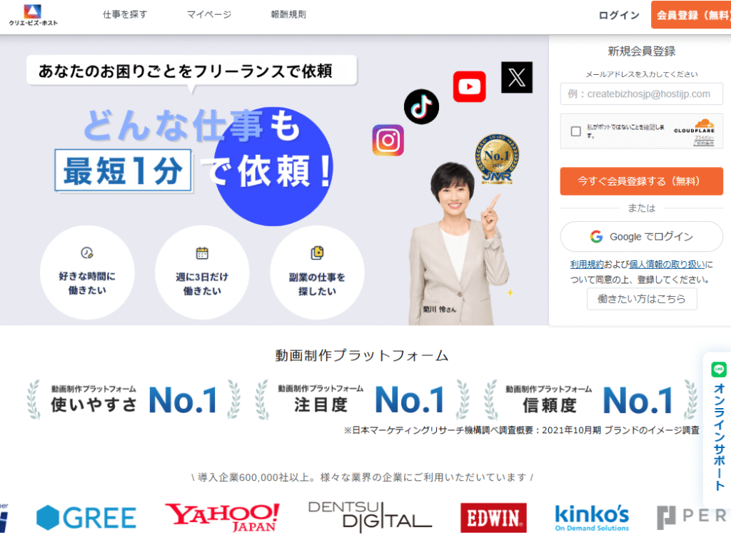731x560 pixels.
Task: Click the No.1 JMR gold medal badge
Action: pos(497,158)
